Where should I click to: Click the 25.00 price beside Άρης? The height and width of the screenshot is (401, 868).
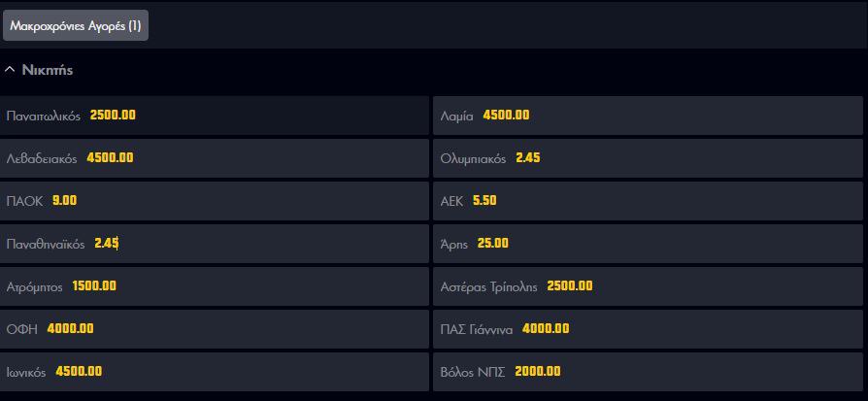click(492, 244)
